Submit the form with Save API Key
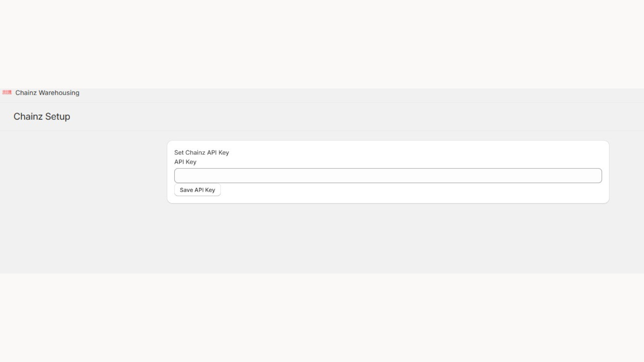This screenshot has width=644, height=362. coord(197,190)
